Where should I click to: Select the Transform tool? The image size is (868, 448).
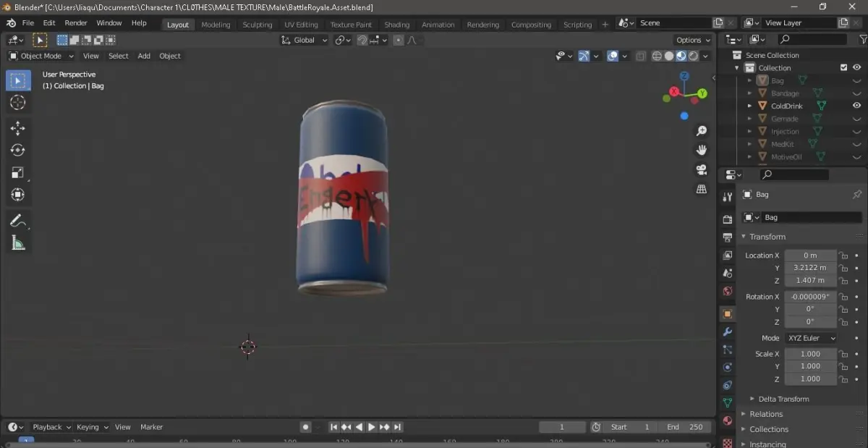point(18,195)
